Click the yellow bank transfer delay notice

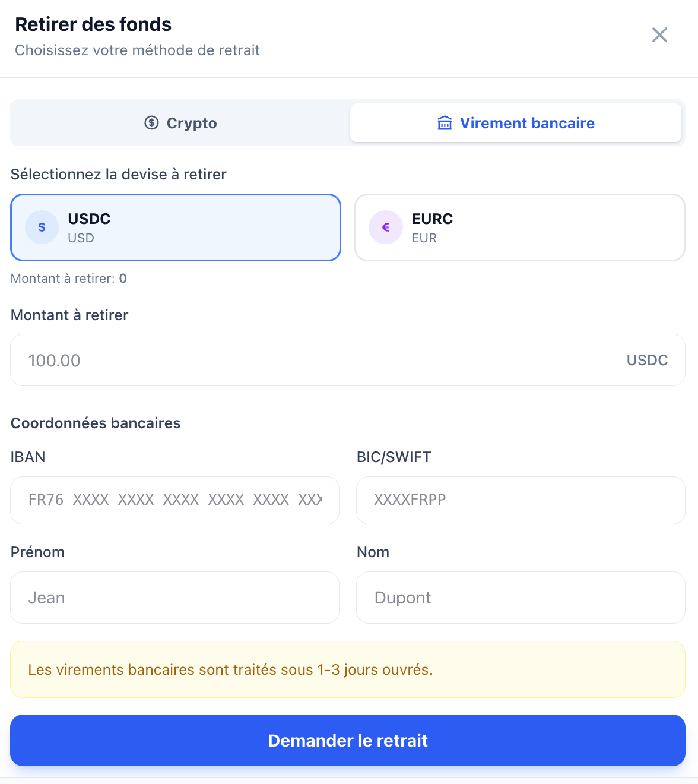click(348, 669)
